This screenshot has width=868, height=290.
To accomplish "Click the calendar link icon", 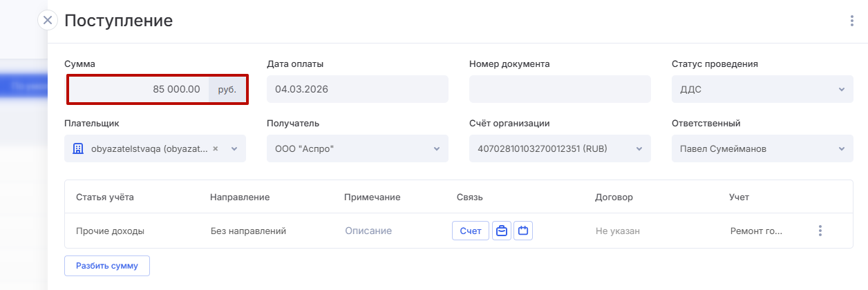I will click(523, 231).
